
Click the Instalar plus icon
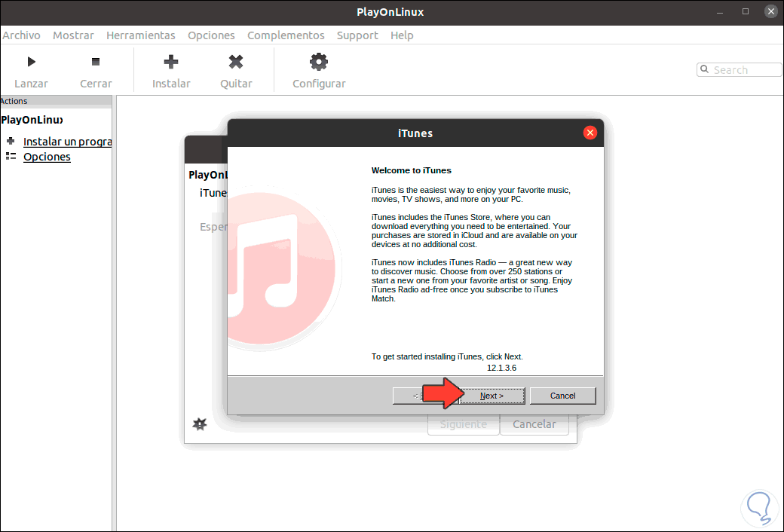click(171, 62)
